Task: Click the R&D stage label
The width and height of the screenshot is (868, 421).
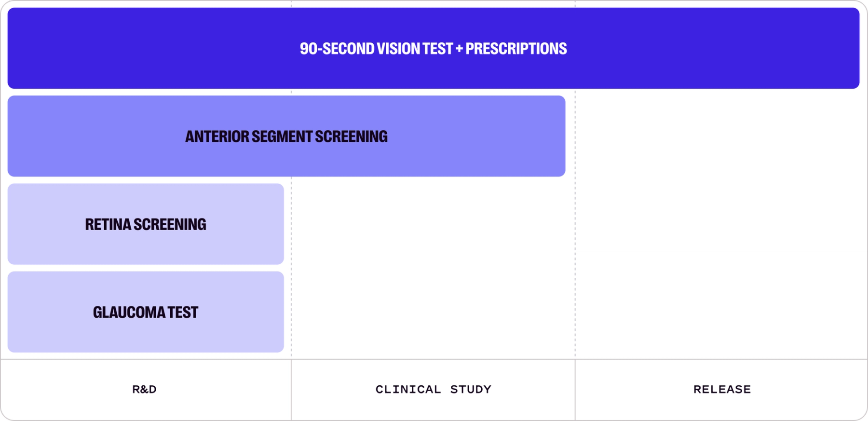Action: click(144, 389)
